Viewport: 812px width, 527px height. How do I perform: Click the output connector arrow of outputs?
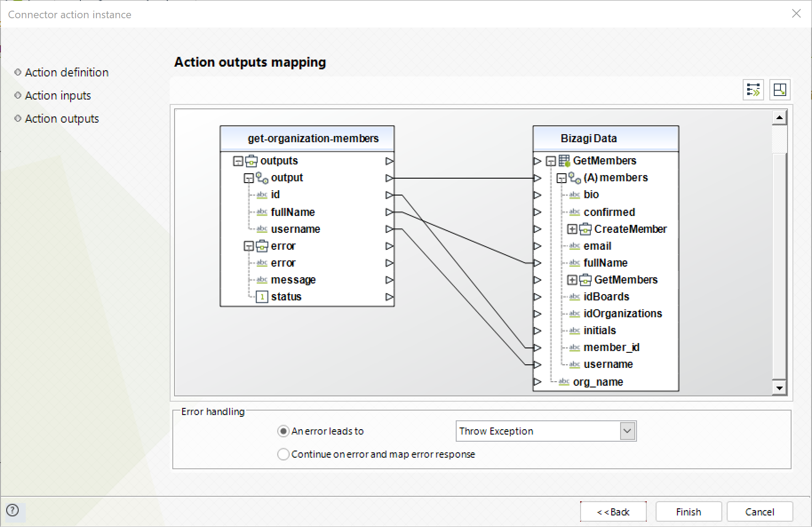(x=390, y=161)
